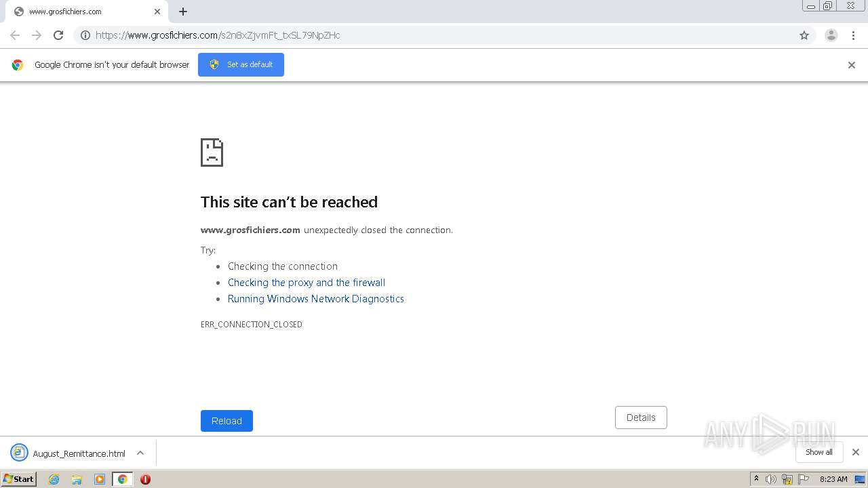Minimize the Chrome window
The width and height of the screenshot is (868, 488).
[x=811, y=6]
